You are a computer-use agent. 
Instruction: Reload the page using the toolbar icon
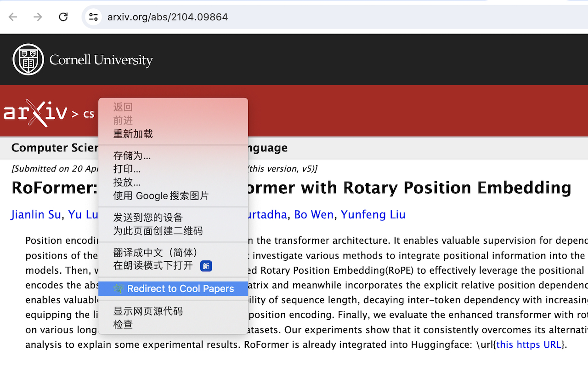(x=63, y=17)
